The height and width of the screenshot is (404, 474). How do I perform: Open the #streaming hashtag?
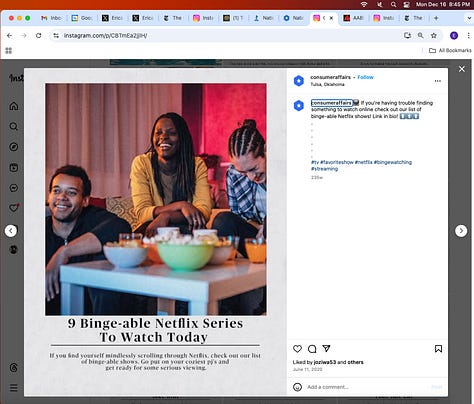(324, 169)
